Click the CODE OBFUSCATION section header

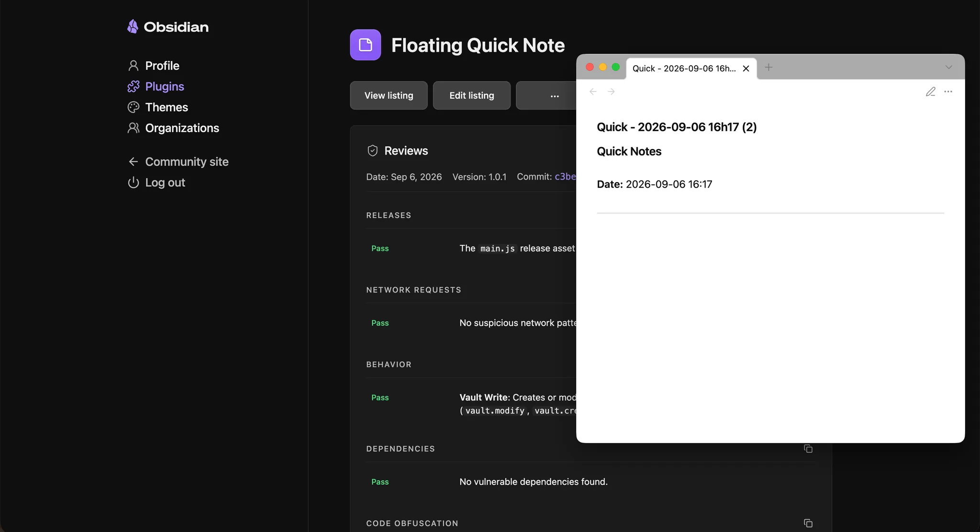(x=412, y=524)
